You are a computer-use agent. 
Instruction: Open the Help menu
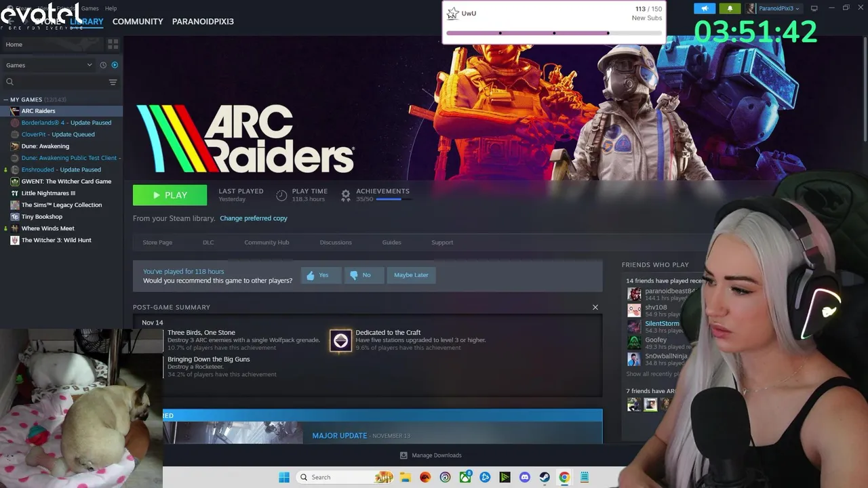click(111, 8)
